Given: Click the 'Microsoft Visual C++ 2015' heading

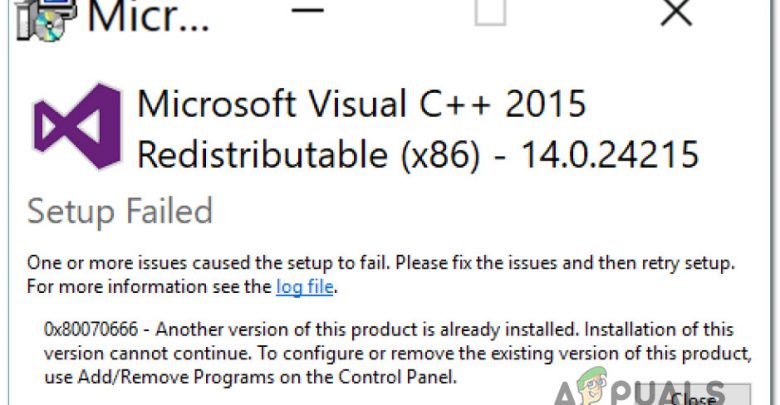Looking at the screenshot, I should (361, 103).
